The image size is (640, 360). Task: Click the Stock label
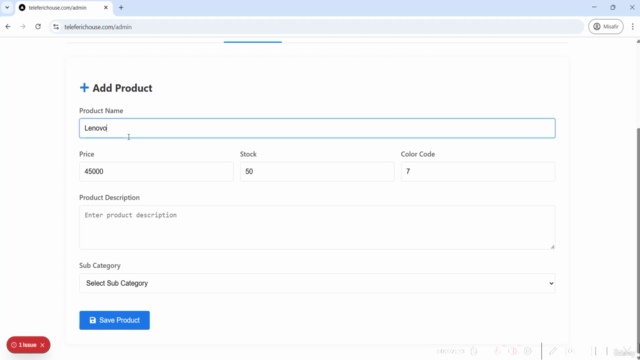tap(248, 154)
